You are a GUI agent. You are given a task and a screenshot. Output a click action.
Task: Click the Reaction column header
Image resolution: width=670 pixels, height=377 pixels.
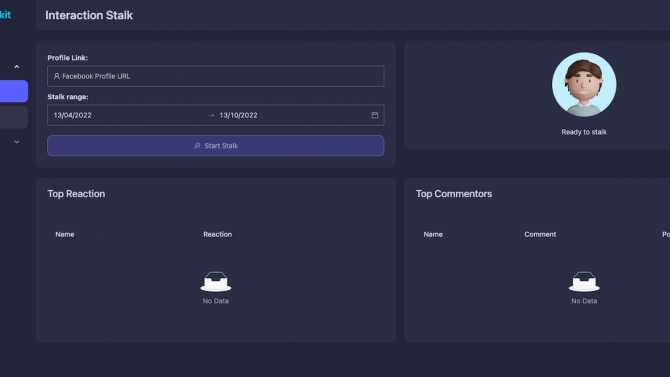pos(217,234)
